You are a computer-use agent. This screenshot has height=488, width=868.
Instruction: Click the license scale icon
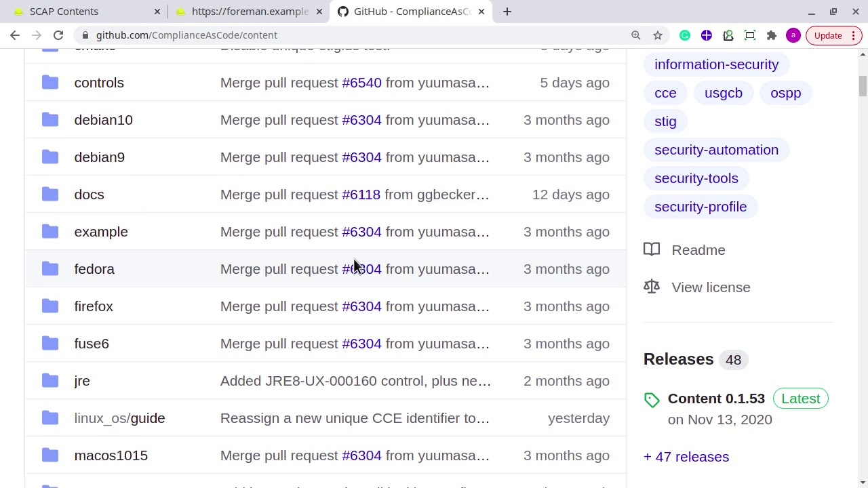[652, 287]
